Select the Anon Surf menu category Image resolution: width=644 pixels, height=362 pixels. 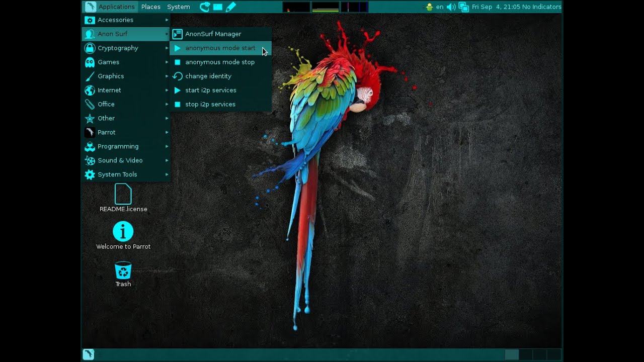coord(126,34)
